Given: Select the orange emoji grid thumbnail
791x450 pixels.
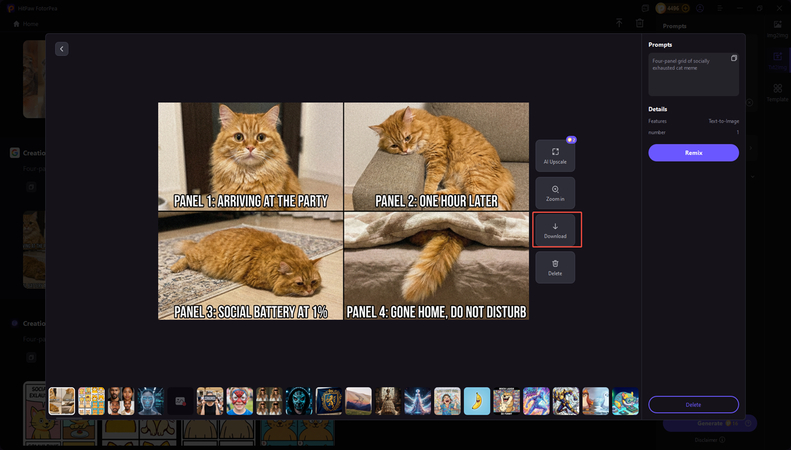Looking at the screenshot, I should pos(91,401).
